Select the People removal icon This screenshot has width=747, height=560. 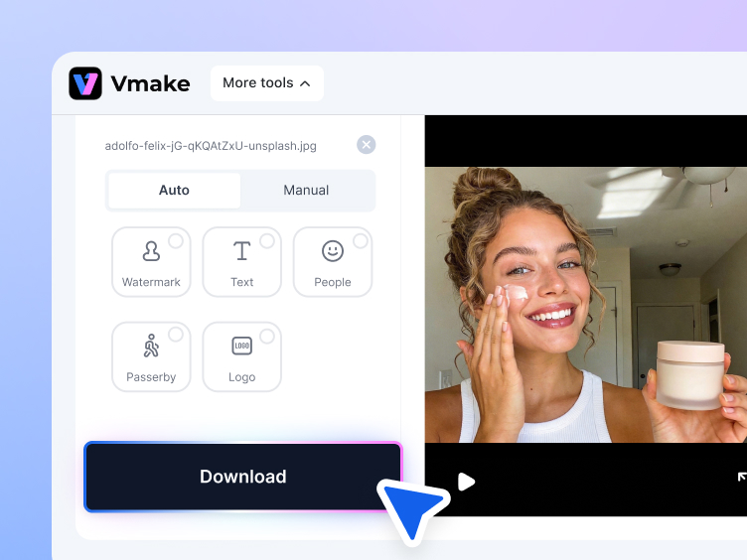(x=333, y=252)
